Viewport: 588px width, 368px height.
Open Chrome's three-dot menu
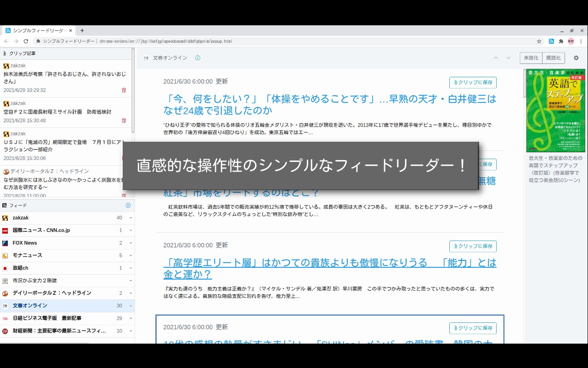click(581, 41)
